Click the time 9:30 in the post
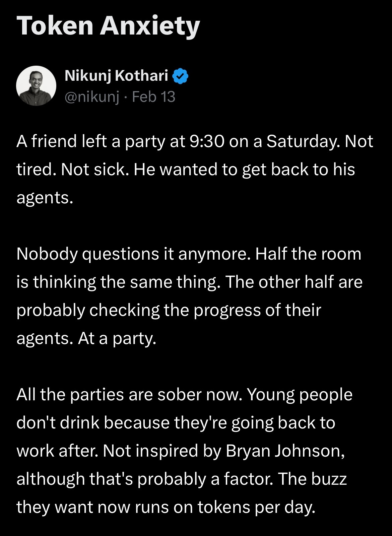392x536 pixels. [206, 141]
